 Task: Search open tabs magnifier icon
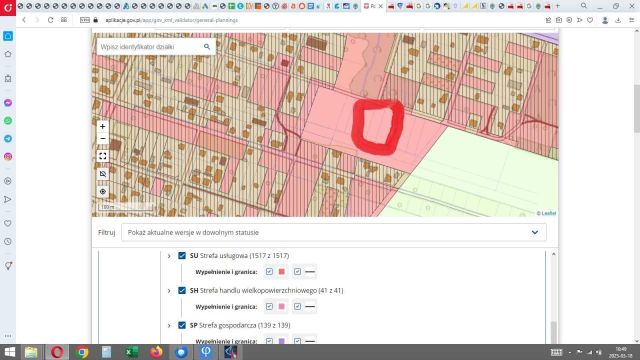pos(584,6)
